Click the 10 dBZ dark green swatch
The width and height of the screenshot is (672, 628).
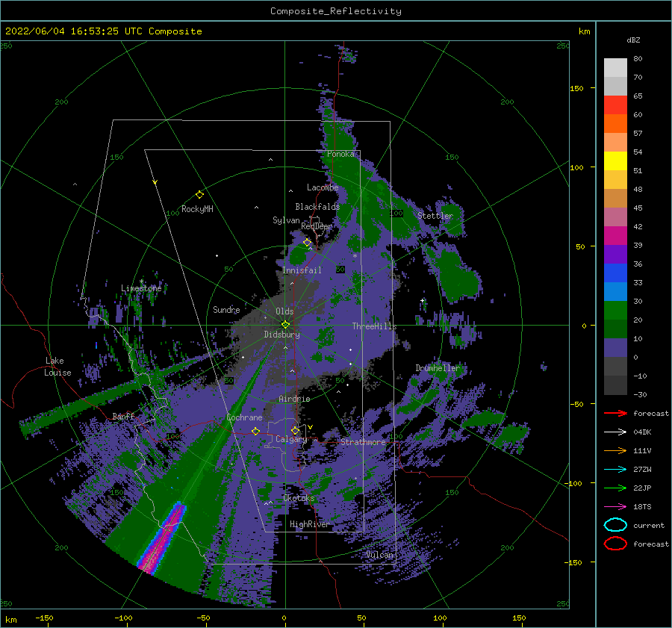(x=615, y=329)
